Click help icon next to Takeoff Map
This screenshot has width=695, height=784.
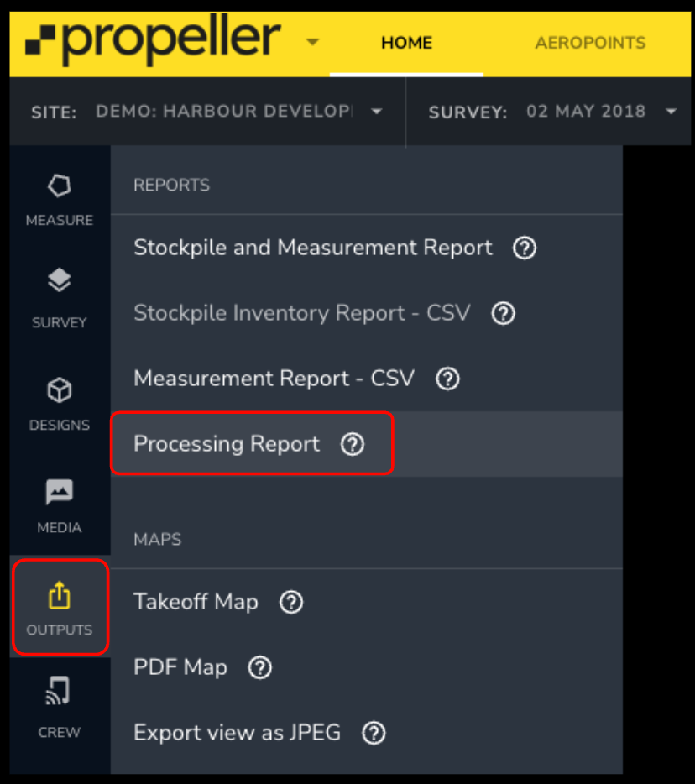tap(290, 602)
